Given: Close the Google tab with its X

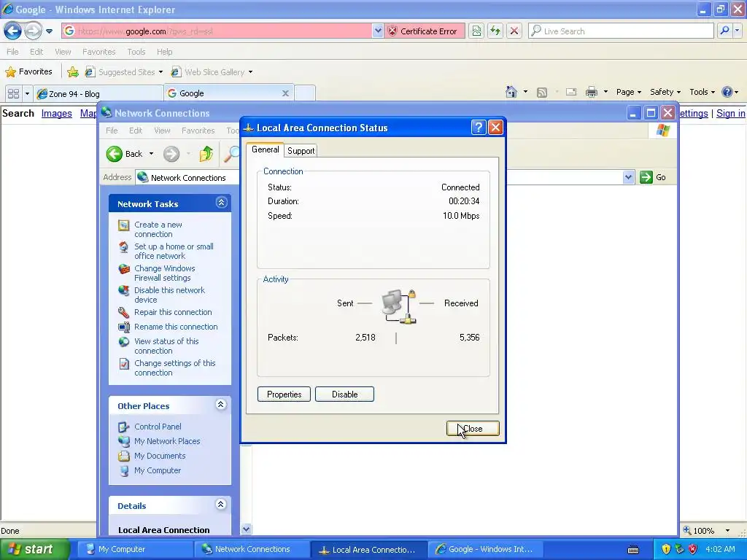Looking at the screenshot, I should [x=285, y=93].
